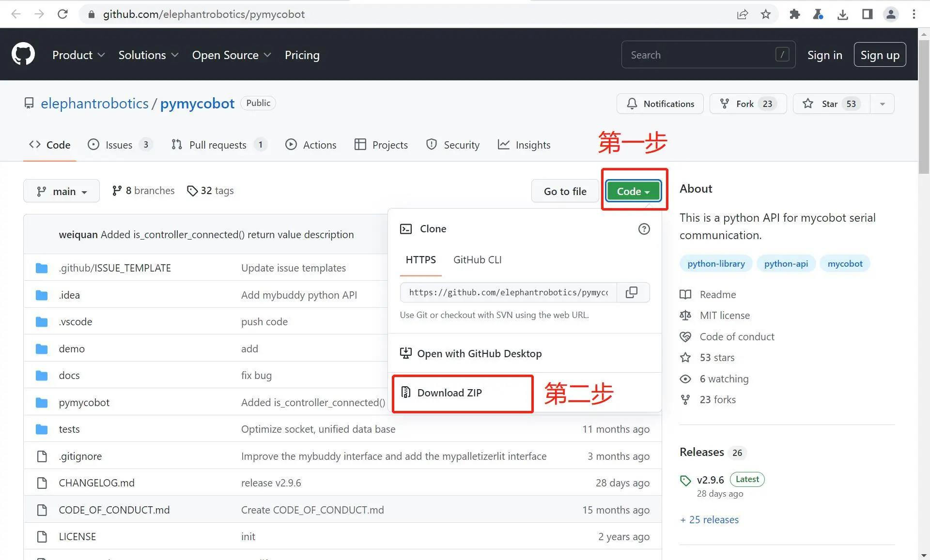The width and height of the screenshot is (930, 560).
Task: Open the + 25 releases link
Action: click(x=709, y=519)
